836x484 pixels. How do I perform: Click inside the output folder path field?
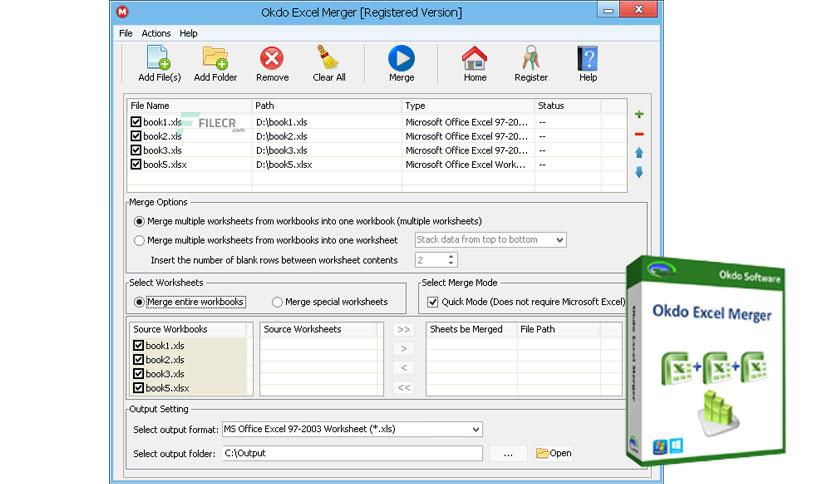[352, 453]
